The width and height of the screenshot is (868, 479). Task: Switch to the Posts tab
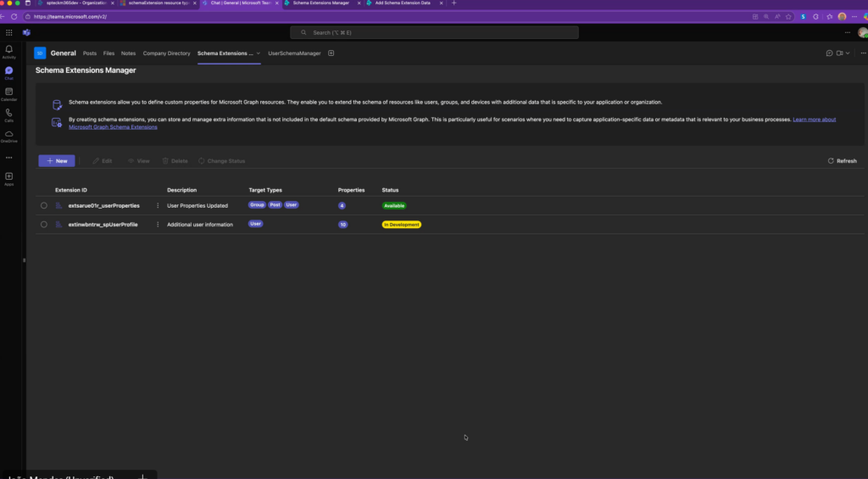point(90,53)
